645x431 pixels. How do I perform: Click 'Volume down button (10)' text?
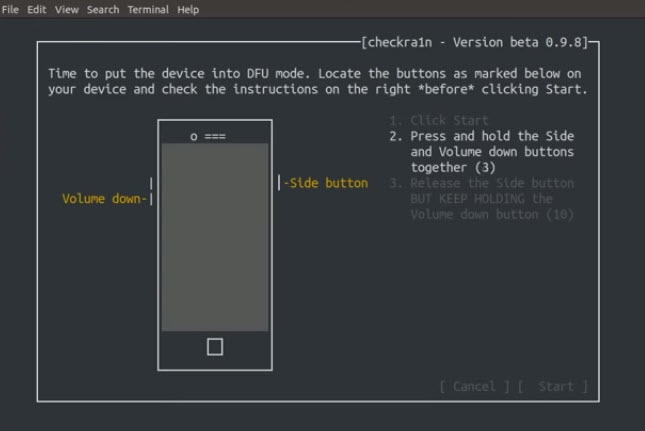pos(492,214)
